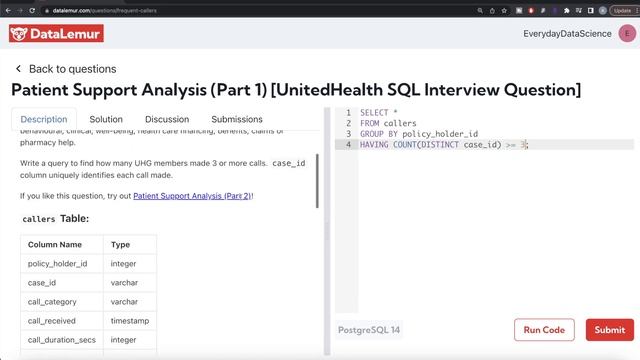Click code line 2 'FROM callers'

388,123
